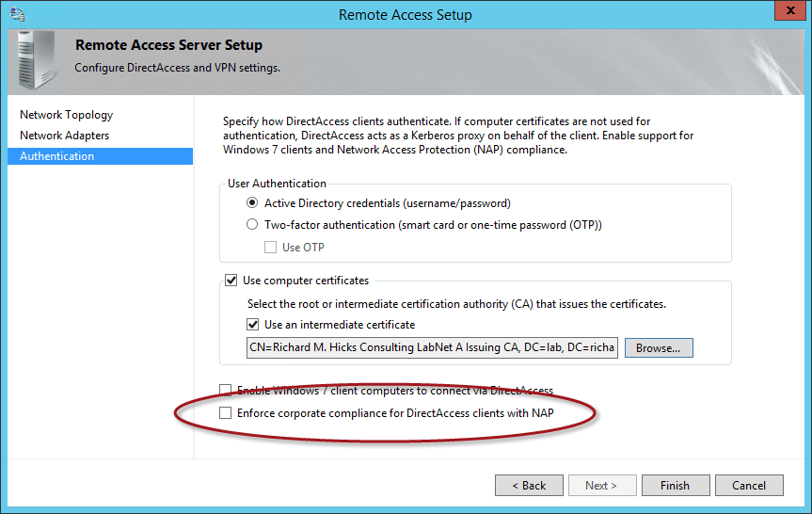Cancel the Remote Access setup wizard
Viewport: 812px width, 514px height.
(749, 486)
